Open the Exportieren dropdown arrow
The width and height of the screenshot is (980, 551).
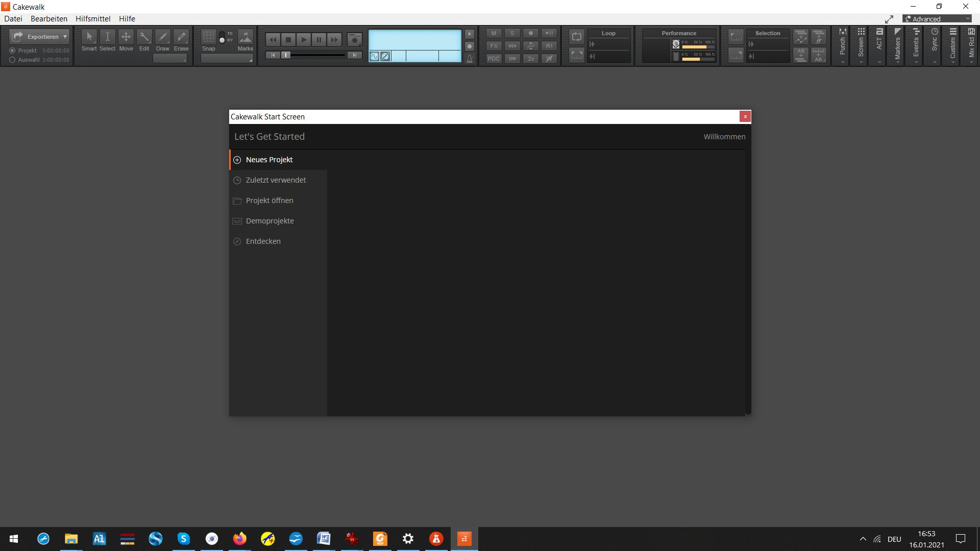65,37
